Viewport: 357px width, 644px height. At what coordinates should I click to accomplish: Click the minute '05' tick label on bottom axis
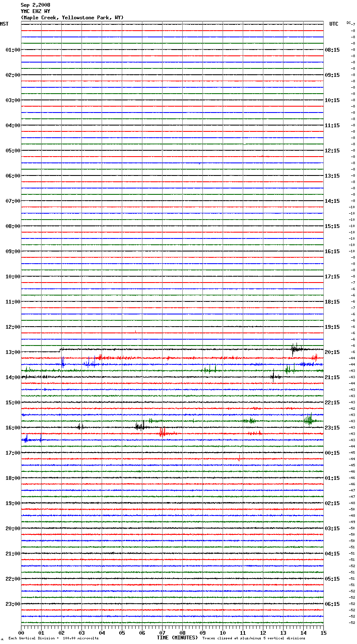click(122, 633)
